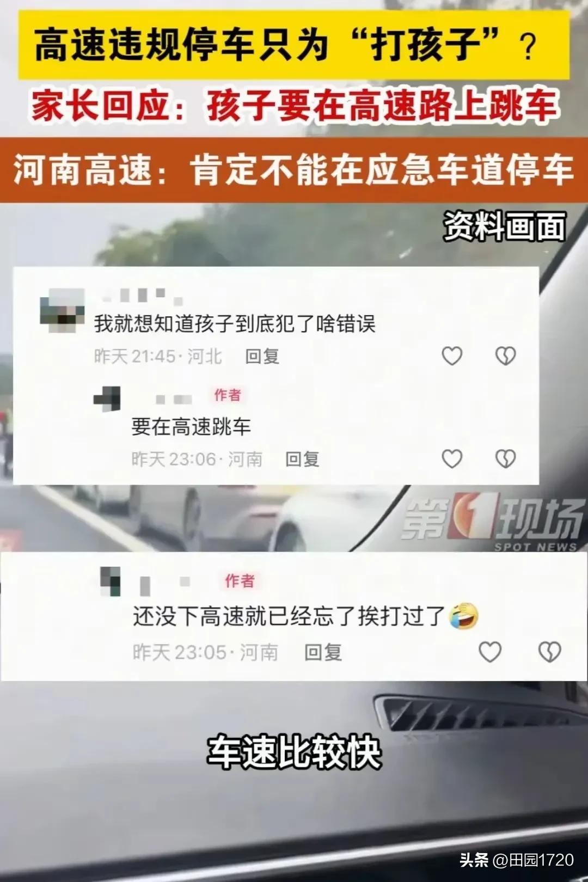This screenshot has width=588, height=882.
Task: Click the 第1现场 SPOT NEWS logo
Action: point(493,522)
